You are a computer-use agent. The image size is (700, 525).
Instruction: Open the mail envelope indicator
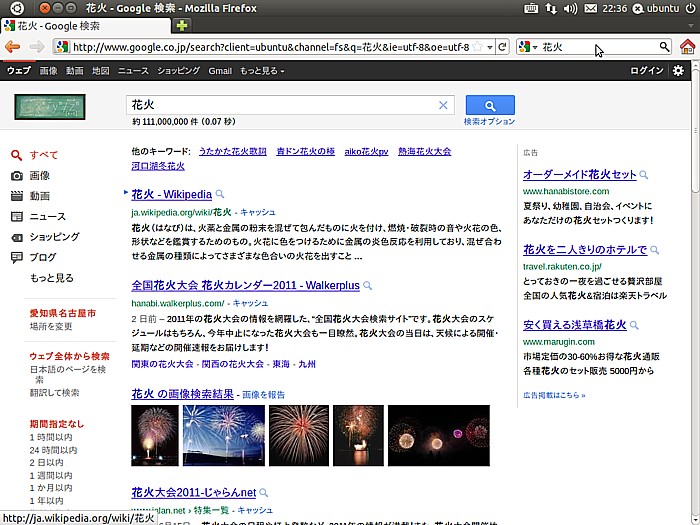click(591, 8)
